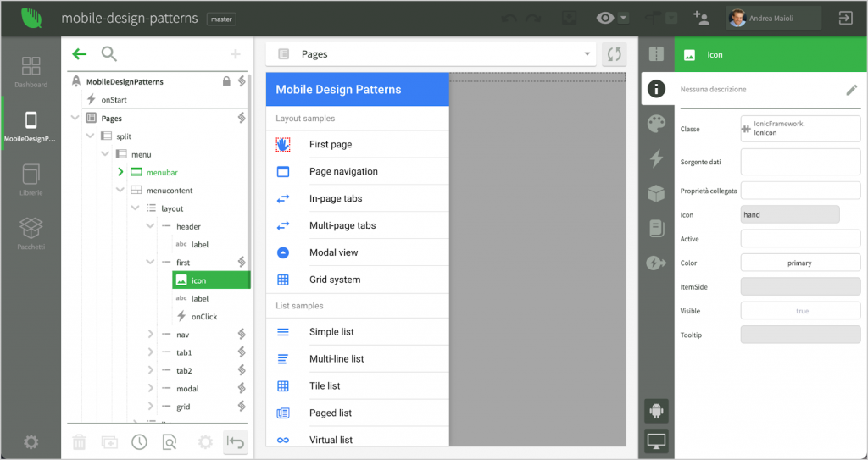Switch to Android device preview

point(656,411)
